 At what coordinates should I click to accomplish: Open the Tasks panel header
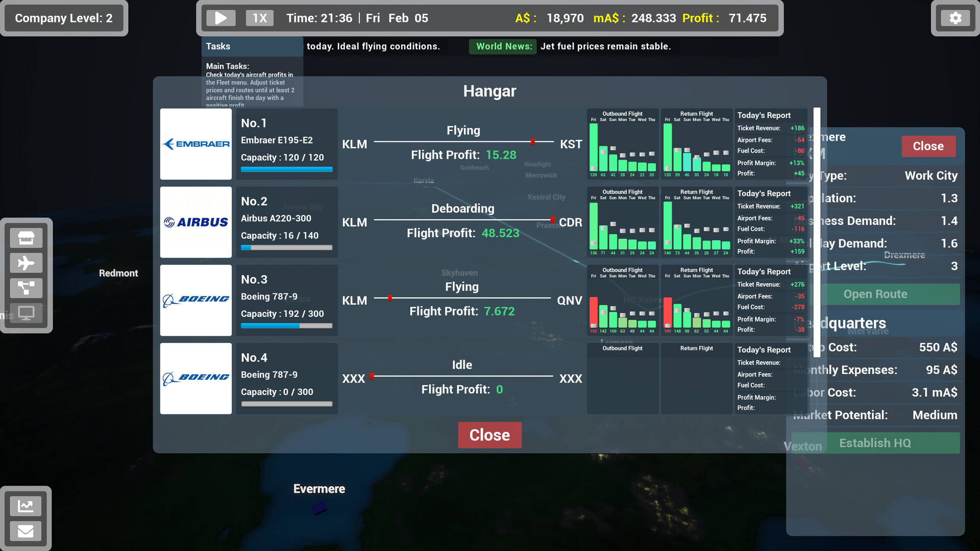(252, 46)
